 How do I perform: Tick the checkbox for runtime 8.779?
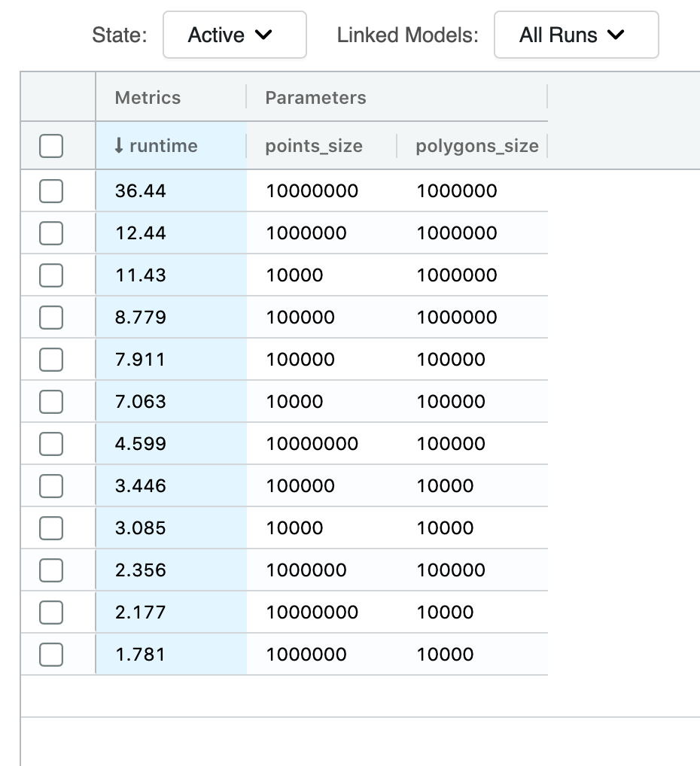pyautogui.click(x=51, y=318)
